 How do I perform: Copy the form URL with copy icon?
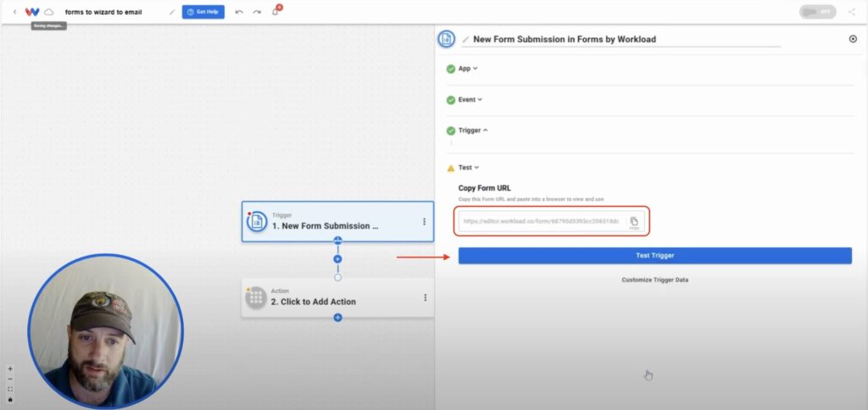[634, 221]
